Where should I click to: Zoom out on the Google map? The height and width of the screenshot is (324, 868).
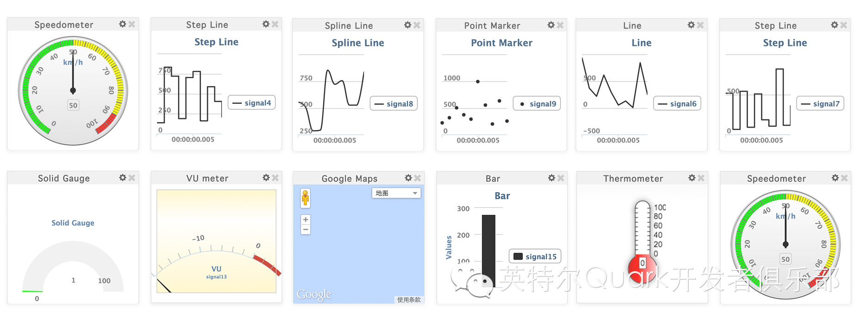coord(306,230)
